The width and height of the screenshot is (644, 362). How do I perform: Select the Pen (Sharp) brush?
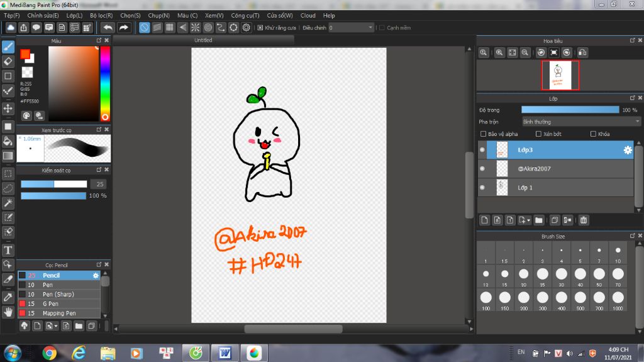tap(59, 294)
